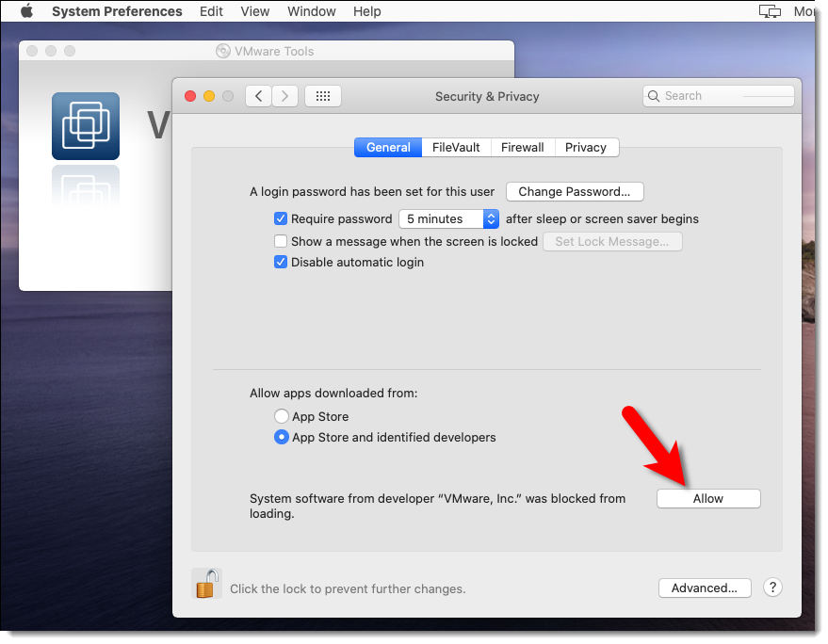Show all preferences grid icon
828x644 pixels.
323,96
